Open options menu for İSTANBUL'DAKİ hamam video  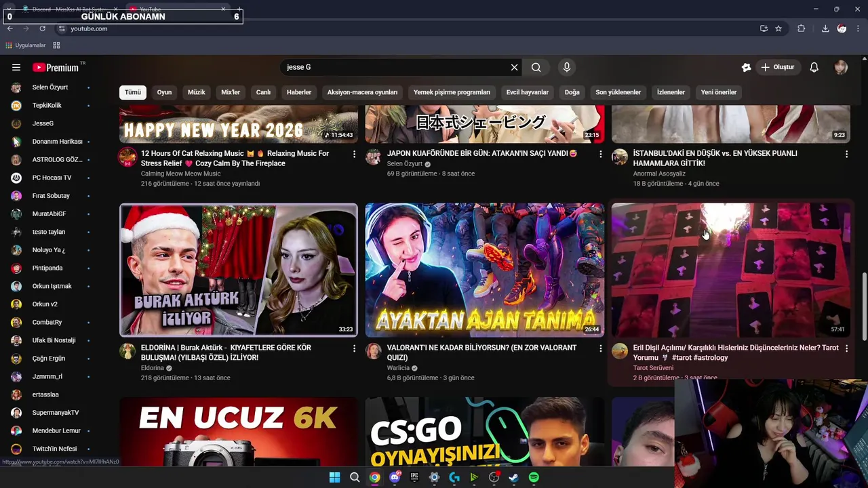(x=846, y=155)
